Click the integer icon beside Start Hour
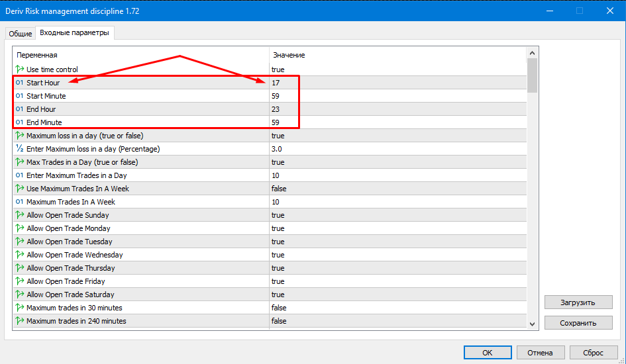626x364 pixels. (x=20, y=83)
